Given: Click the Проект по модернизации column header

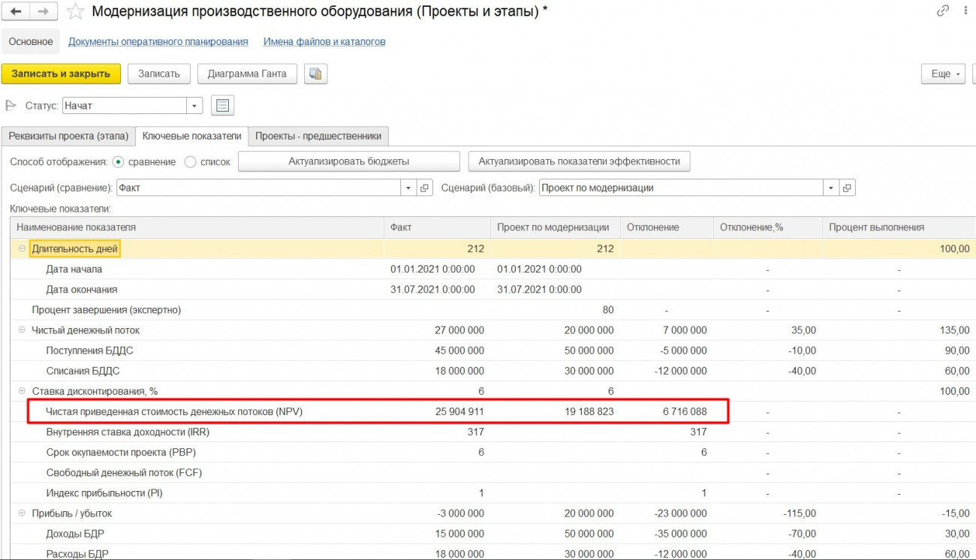Looking at the screenshot, I should point(555,227).
